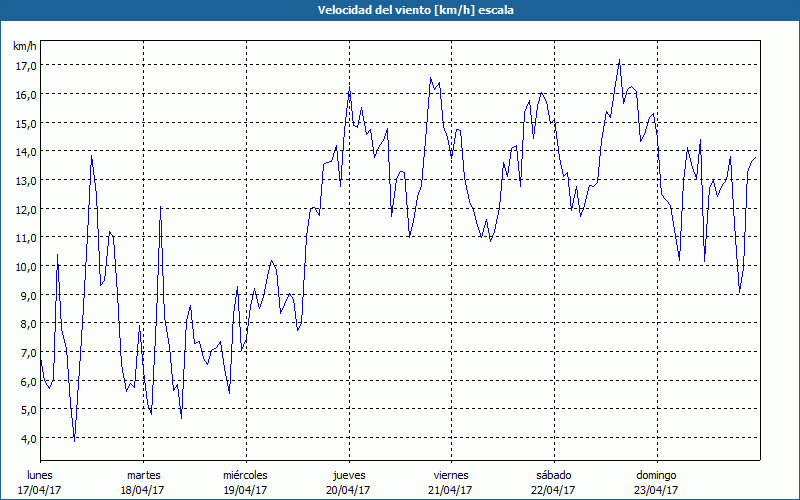Click the chart title 'Velocidad del viento'
The image size is (800, 500).
400,10
